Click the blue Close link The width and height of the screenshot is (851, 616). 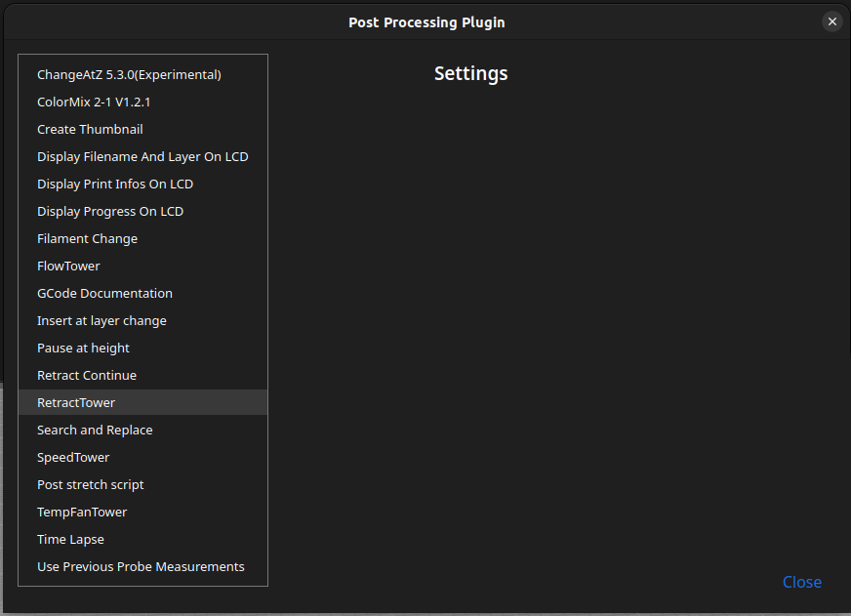801,582
